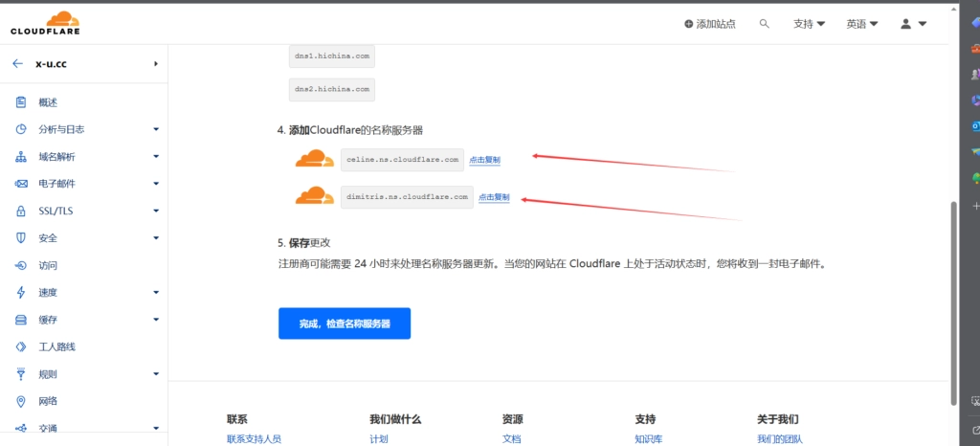Viewport: 980px width, 446px height.
Task: Click the 交通 traffic icon in the sidebar
Action: coord(21,429)
